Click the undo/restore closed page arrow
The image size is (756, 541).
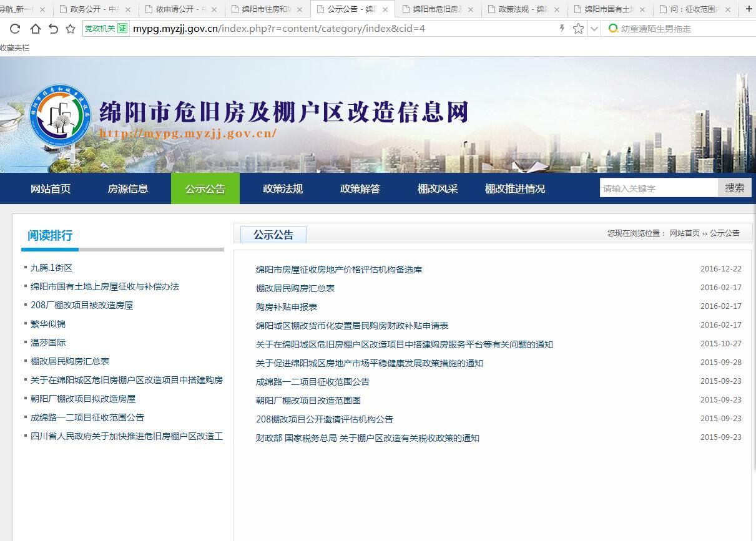click(53, 29)
